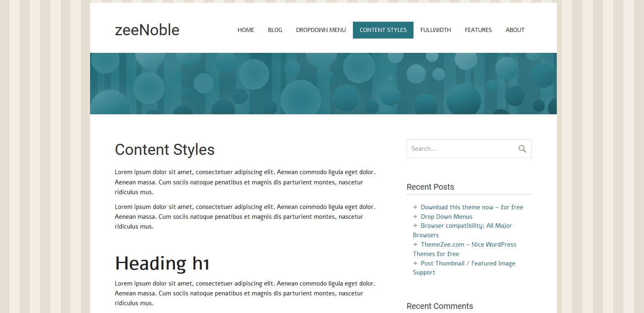Navigate to the FULLWIDTH page
The image size is (644, 313).
coord(435,30)
